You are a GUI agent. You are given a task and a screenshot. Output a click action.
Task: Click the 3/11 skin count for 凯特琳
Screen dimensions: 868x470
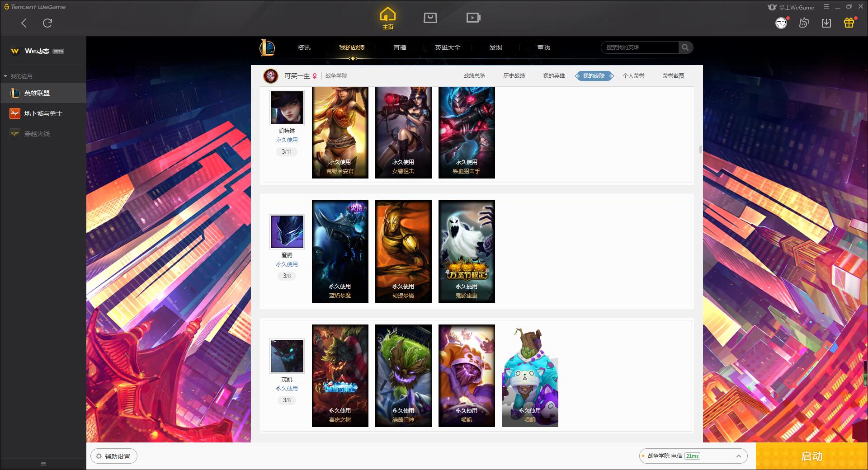tap(287, 152)
